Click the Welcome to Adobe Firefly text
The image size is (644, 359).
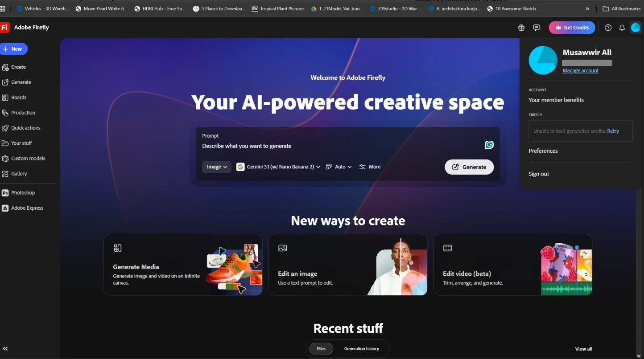point(348,78)
